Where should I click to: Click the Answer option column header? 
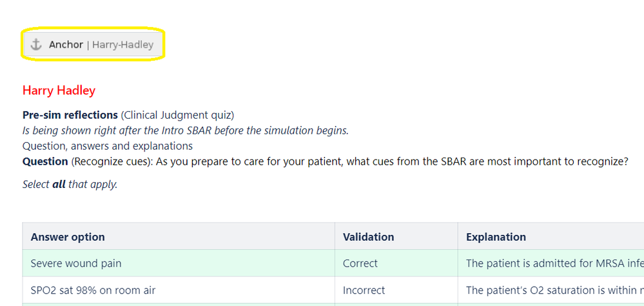coord(68,237)
